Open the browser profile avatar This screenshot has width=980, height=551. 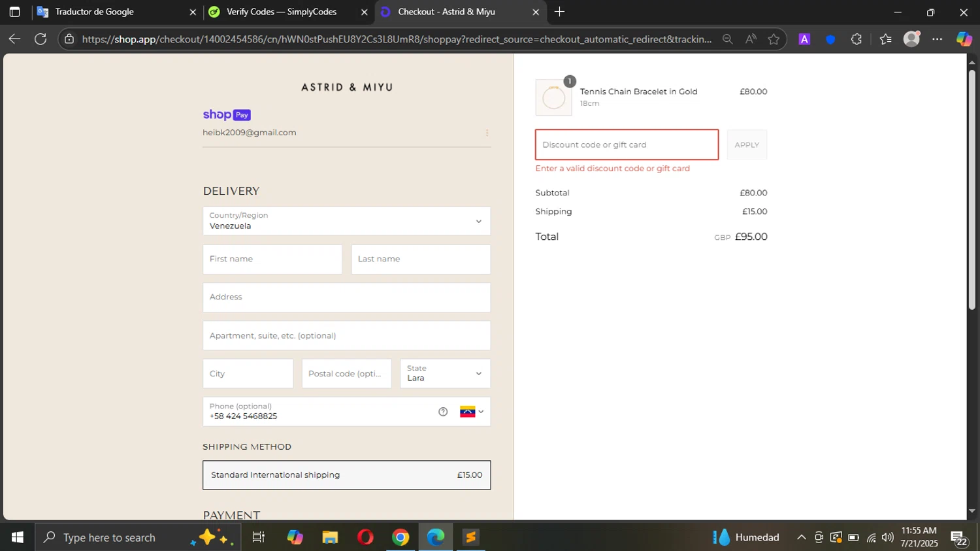911,39
